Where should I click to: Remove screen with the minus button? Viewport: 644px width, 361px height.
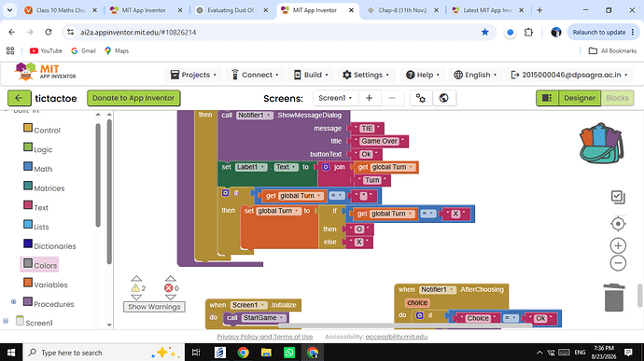pos(392,98)
